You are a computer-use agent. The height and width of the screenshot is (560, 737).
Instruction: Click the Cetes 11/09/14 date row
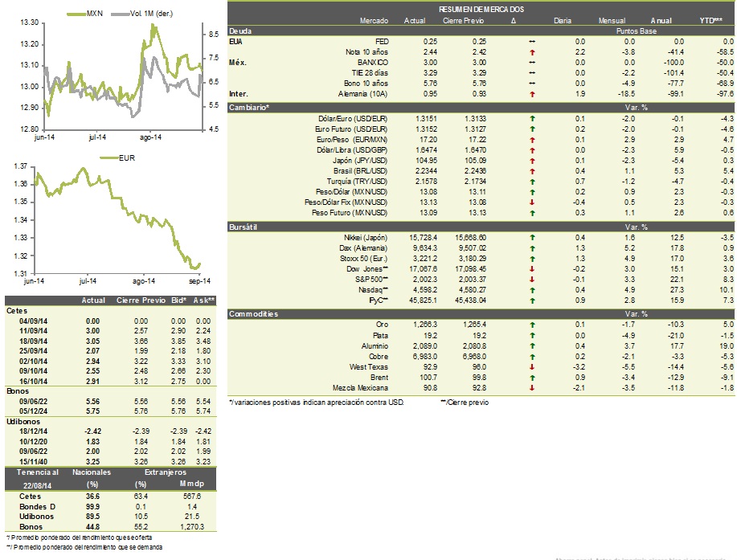111,331
